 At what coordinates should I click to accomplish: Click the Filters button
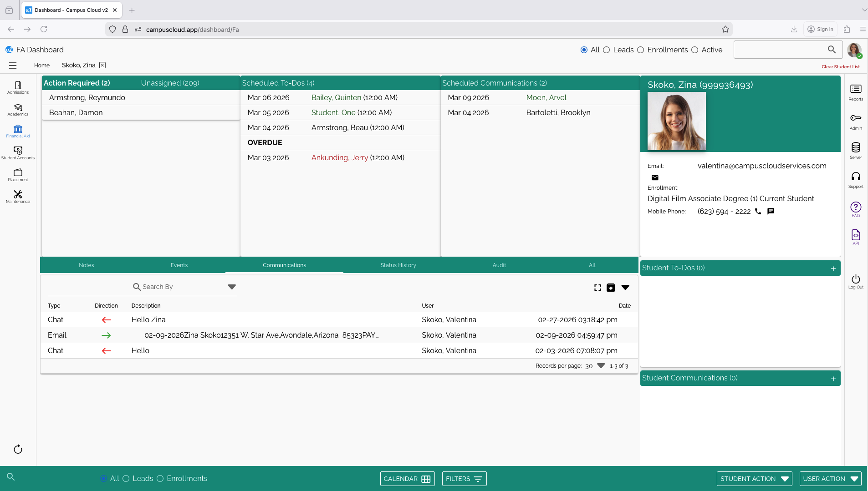(x=464, y=478)
